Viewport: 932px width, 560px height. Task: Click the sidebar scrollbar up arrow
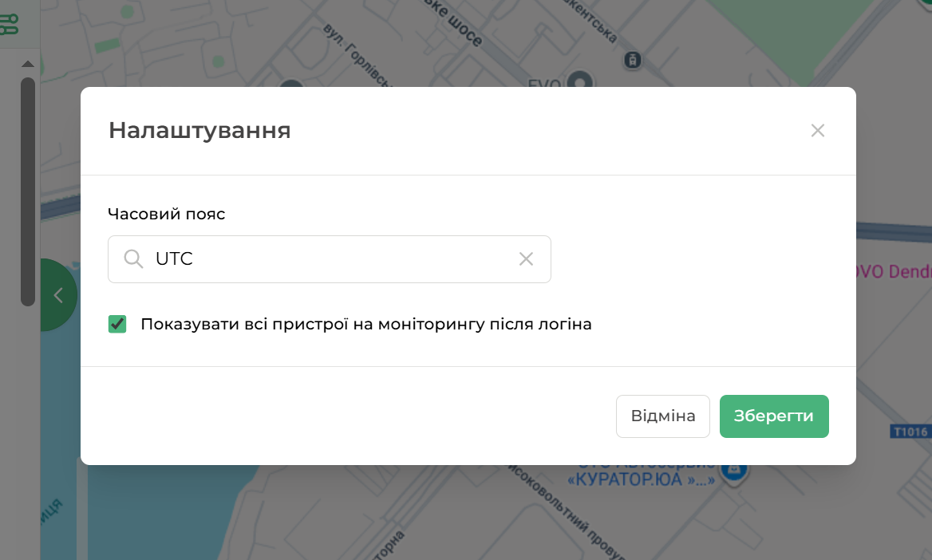pos(27,64)
